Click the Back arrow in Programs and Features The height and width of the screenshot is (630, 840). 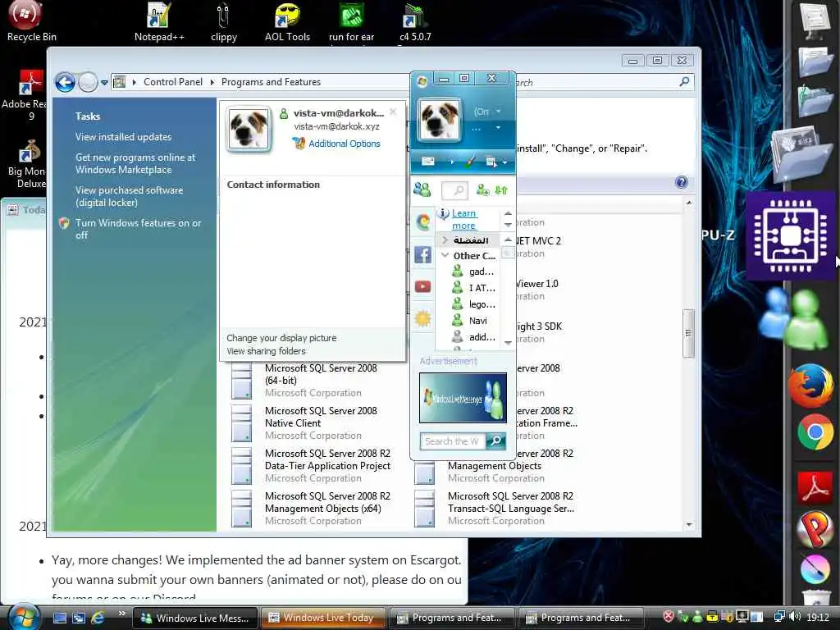point(66,82)
